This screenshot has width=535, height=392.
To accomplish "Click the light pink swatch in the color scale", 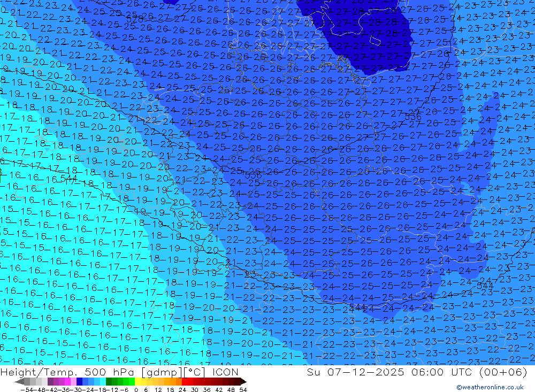I will click(73, 381).
